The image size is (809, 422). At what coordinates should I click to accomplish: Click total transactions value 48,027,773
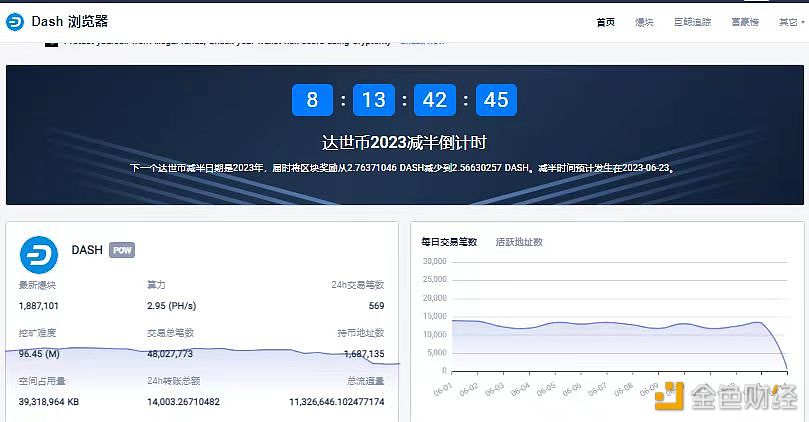(x=170, y=354)
